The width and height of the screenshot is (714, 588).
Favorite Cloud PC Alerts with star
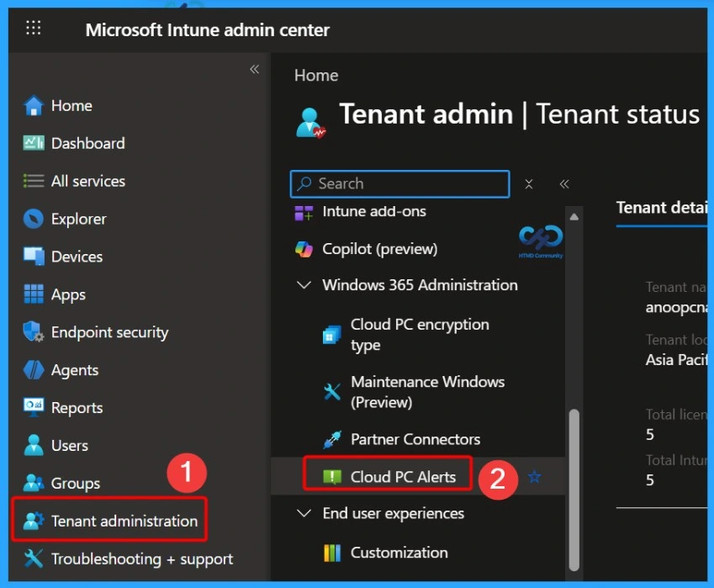coord(535,477)
